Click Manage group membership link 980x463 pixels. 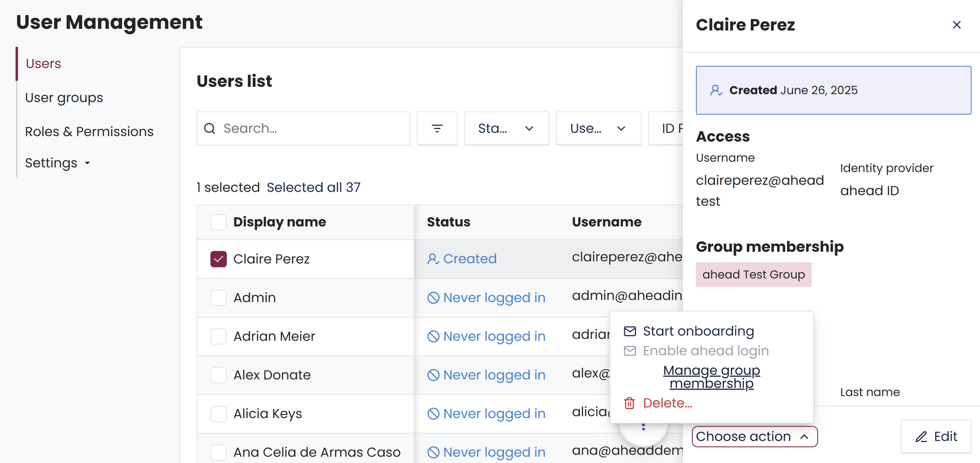711,377
